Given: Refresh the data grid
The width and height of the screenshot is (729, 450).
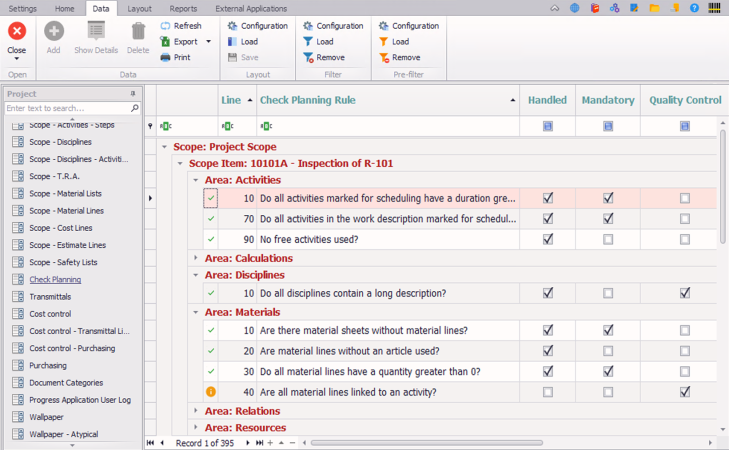Looking at the screenshot, I should 181,26.
